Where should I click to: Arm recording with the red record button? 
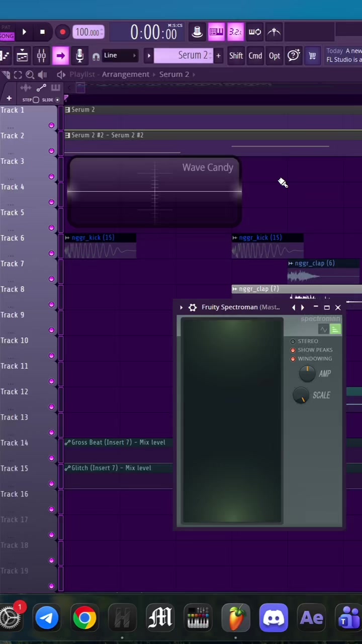tap(62, 32)
